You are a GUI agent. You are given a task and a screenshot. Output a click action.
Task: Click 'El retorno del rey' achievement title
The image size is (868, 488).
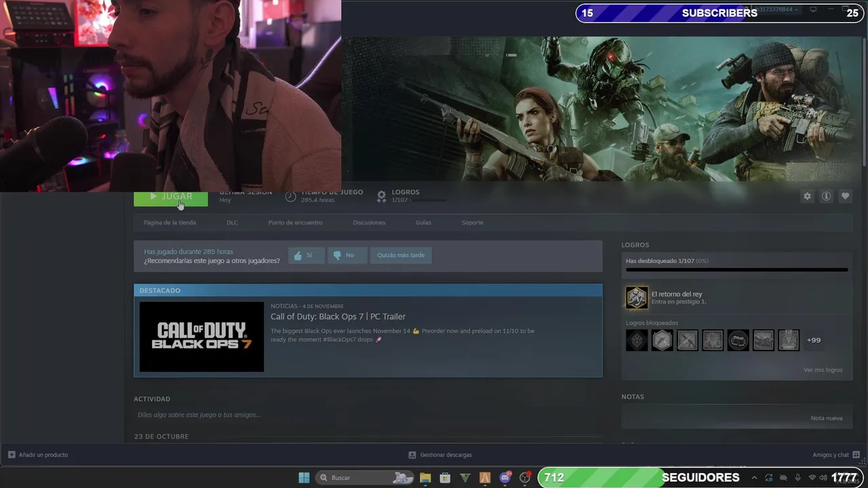click(677, 294)
